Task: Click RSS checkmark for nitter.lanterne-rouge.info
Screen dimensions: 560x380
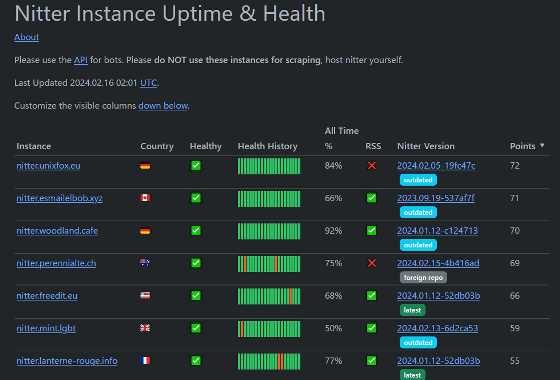Action: pos(371,360)
